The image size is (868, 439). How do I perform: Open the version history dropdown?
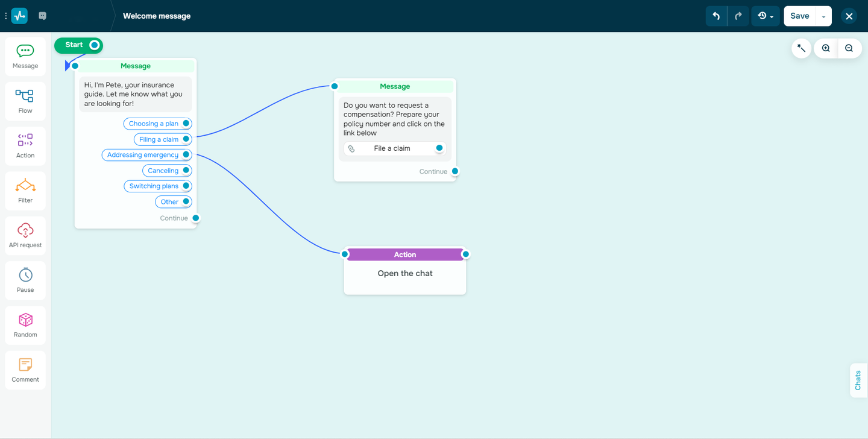766,16
